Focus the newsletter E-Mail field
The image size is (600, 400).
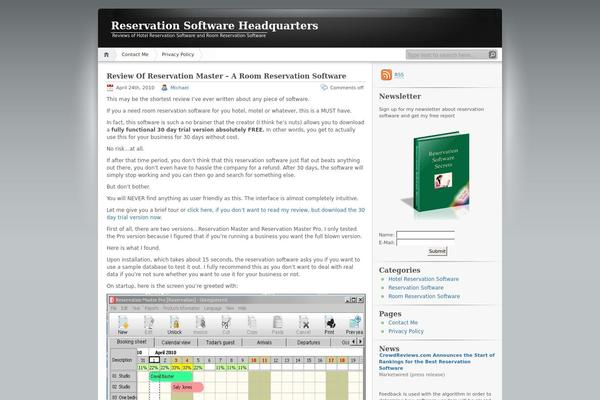click(426, 242)
